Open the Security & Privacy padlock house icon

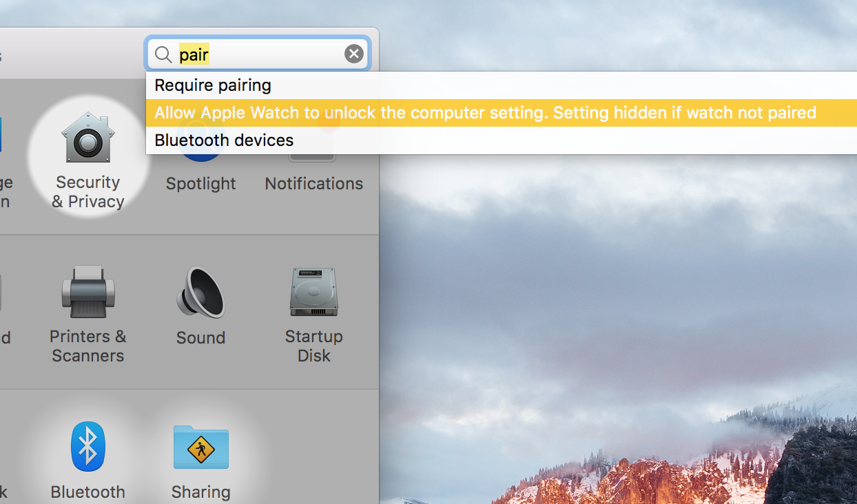(x=87, y=138)
